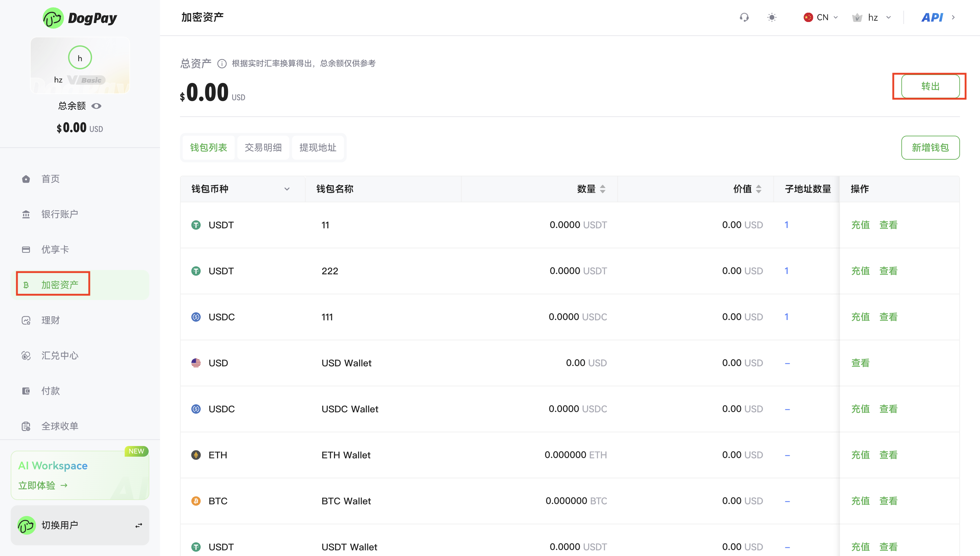
Task: Switch to the 交易明细 tab
Action: click(263, 148)
